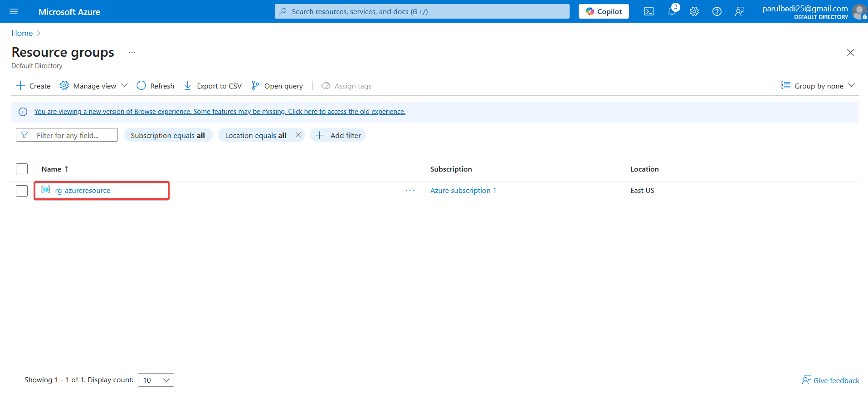Open the Display count dropdown

(x=156, y=380)
